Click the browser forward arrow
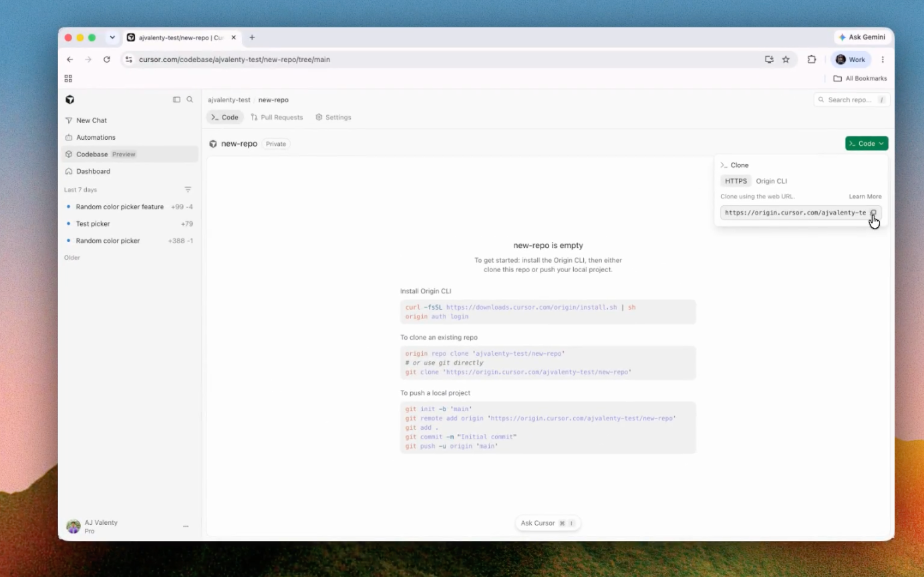Screen dimensions: 924x577 [x=88, y=60]
